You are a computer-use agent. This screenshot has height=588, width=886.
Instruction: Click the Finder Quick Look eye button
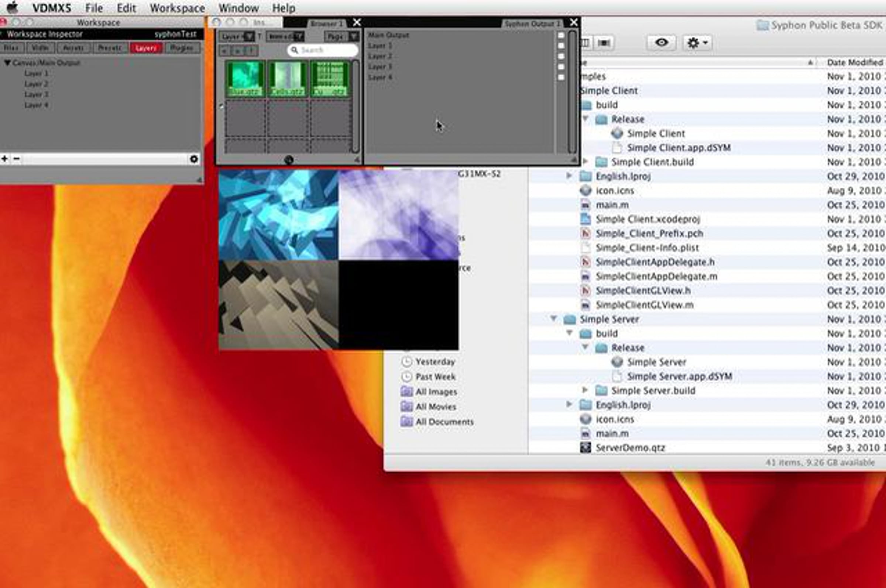(661, 42)
